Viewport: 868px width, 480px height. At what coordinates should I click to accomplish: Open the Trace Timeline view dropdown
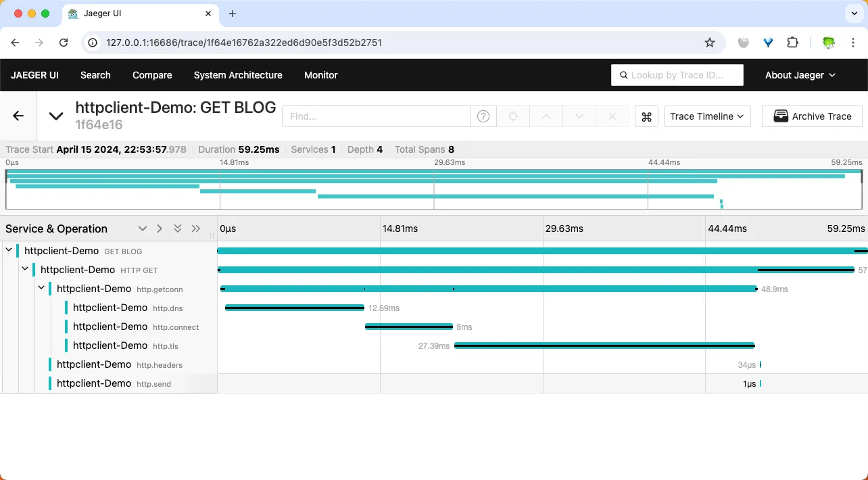707,116
